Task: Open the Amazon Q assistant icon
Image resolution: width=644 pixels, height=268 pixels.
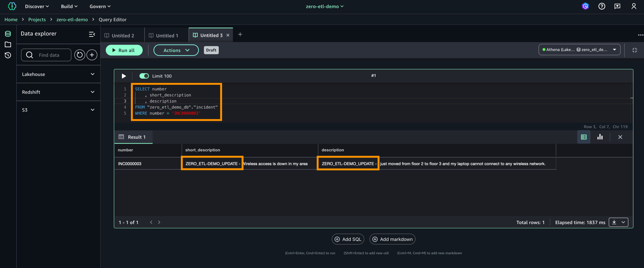Action: pyautogui.click(x=585, y=6)
